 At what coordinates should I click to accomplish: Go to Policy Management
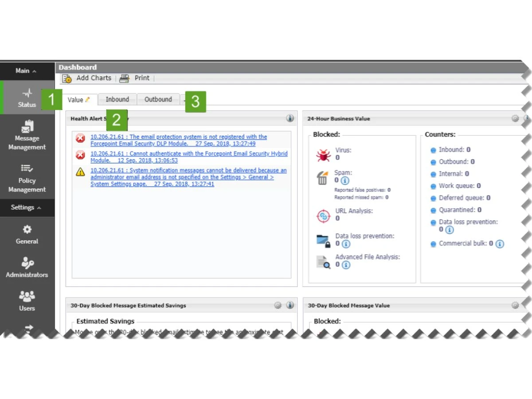point(27,178)
